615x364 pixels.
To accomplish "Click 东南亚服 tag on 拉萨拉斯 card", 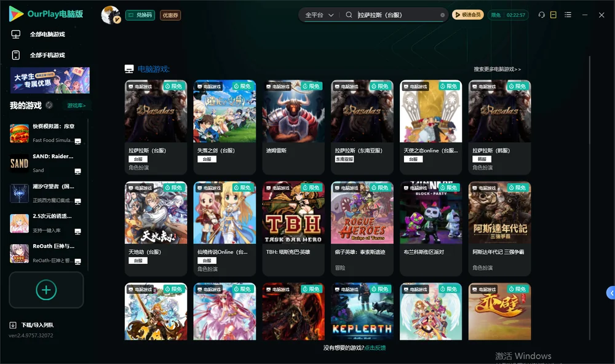I will (x=344, y=159).
